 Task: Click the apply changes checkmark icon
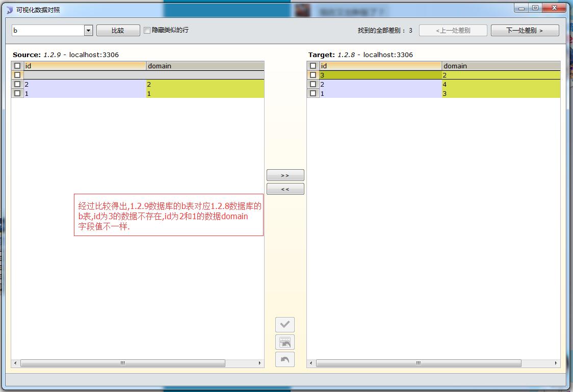coord(285,325)
